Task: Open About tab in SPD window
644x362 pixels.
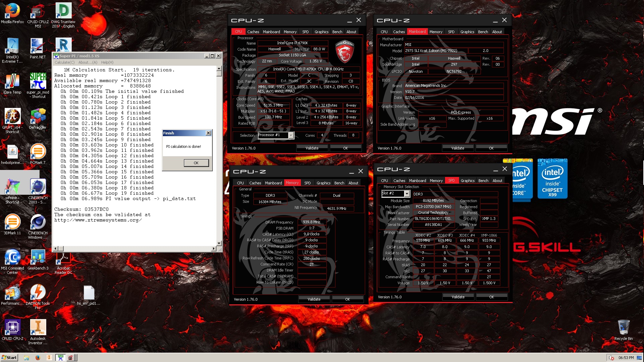Action: (497, 181)
